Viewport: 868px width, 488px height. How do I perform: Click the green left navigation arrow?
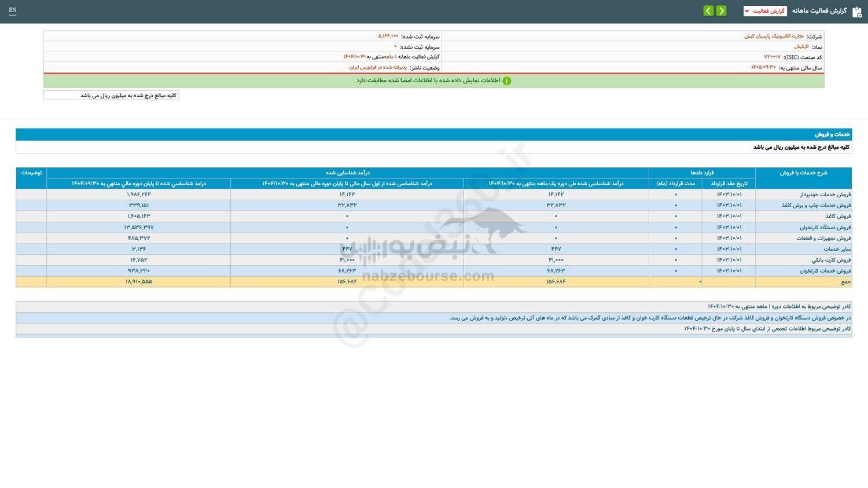coord(708,10)
